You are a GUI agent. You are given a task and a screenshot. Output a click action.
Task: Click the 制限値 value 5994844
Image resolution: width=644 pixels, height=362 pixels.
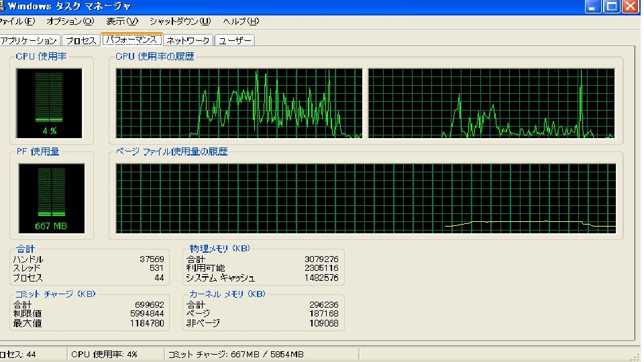coord(147,314)
